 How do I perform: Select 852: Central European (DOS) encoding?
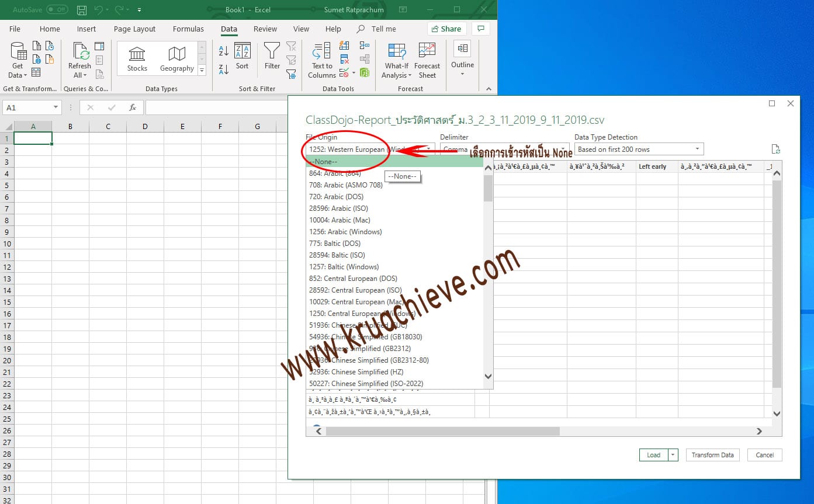tap(395, 279)
